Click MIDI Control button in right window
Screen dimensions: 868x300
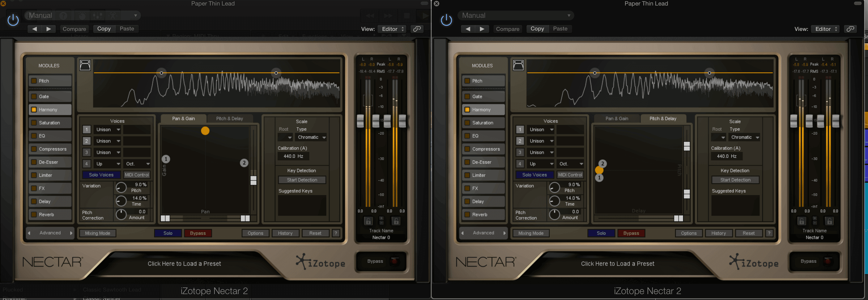click(570, 175)
